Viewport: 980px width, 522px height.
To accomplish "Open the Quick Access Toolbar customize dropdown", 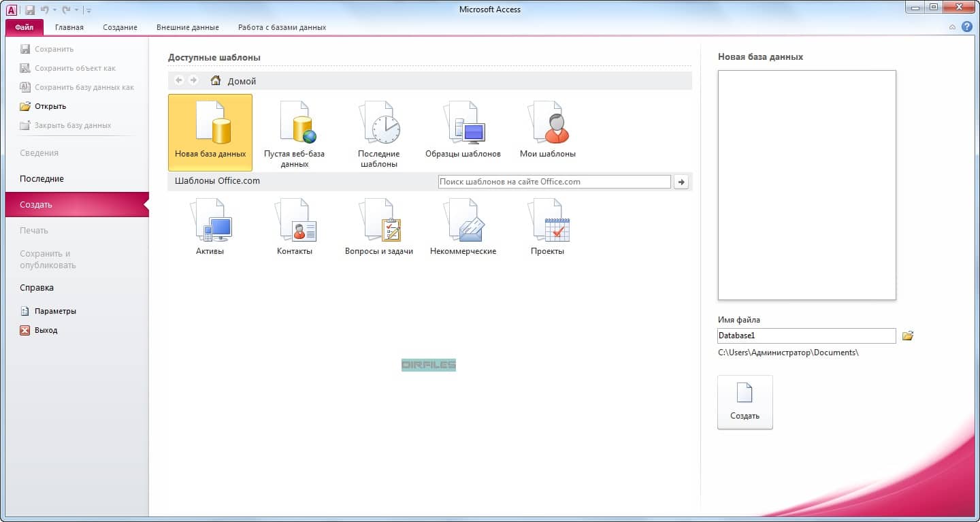I will (88, 10).
